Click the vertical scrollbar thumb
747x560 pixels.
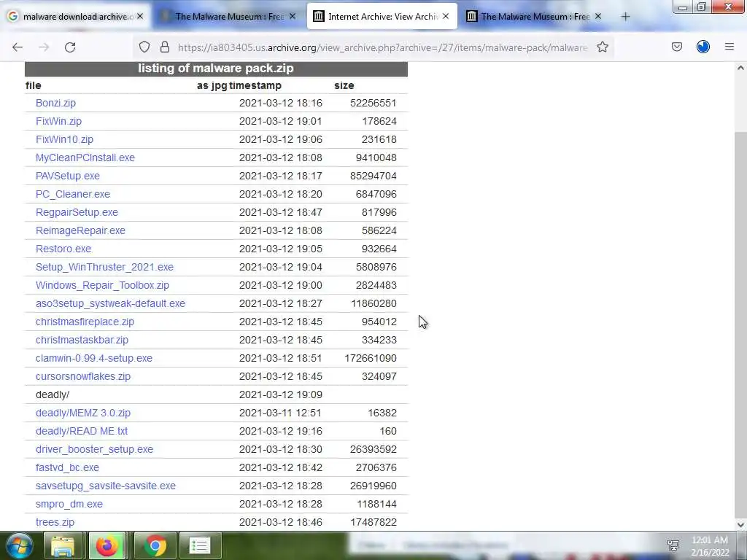740,324
